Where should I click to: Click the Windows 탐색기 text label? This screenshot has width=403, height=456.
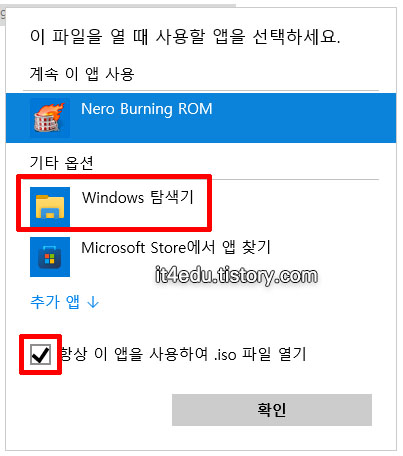point(138,197)
